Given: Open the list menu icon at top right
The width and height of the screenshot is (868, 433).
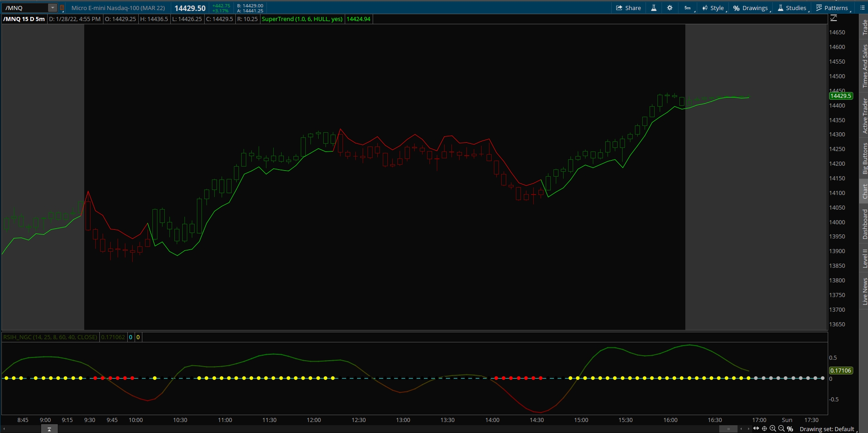Looking at the screenshot, I should click(863, 8).
